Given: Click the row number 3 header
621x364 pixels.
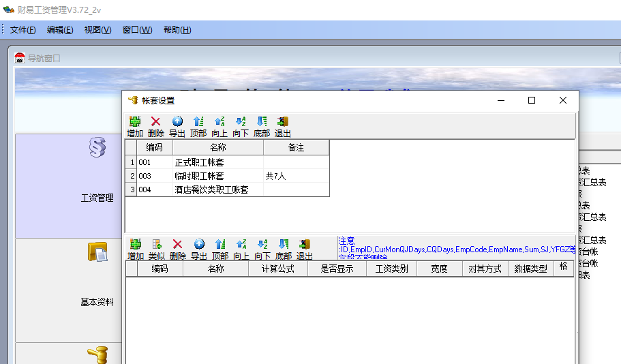Looking at the screenshot, I should tap(131, 189).
